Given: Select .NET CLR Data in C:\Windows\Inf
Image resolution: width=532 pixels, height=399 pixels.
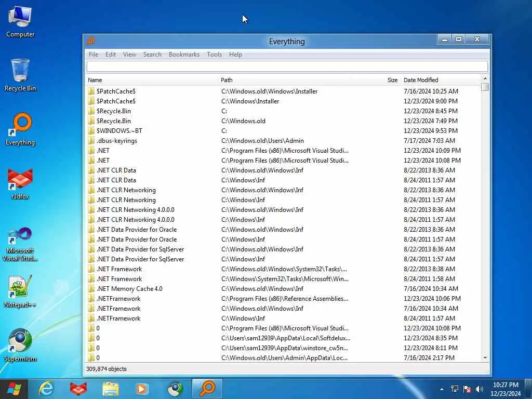Looking at the screenshot, I should point(284,180).
